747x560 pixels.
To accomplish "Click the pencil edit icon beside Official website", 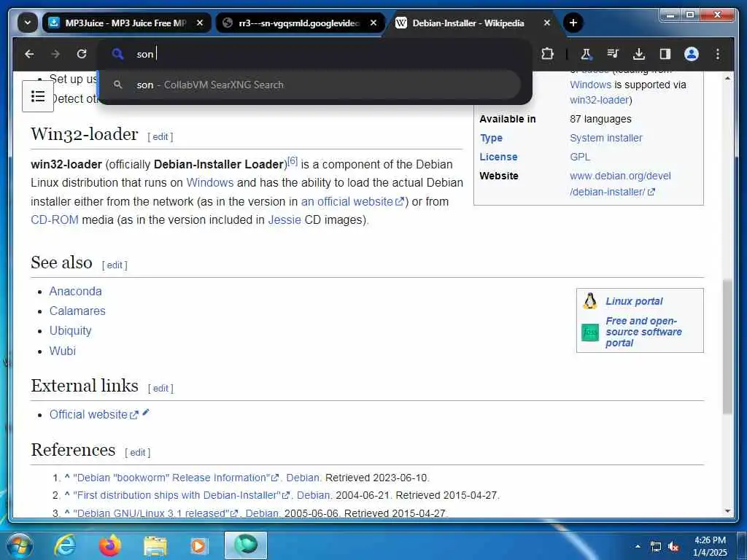I will click(x=146, y=413).
